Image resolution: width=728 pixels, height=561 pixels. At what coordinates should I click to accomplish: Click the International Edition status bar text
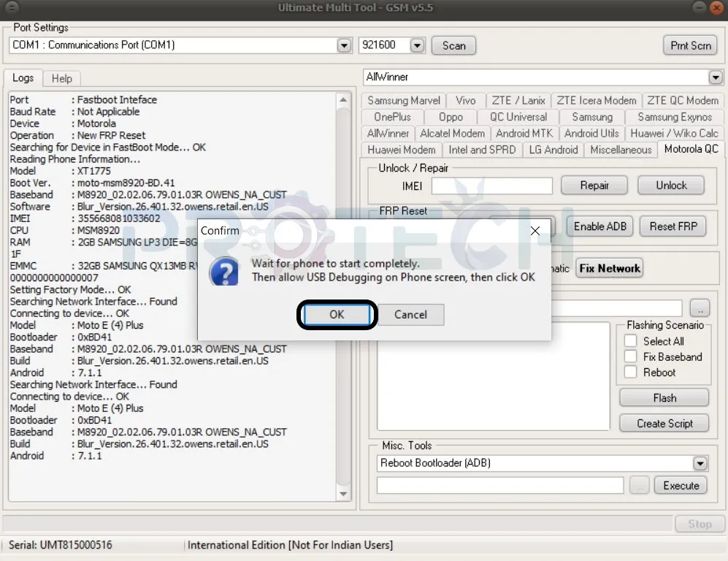[x=290, y=545]
